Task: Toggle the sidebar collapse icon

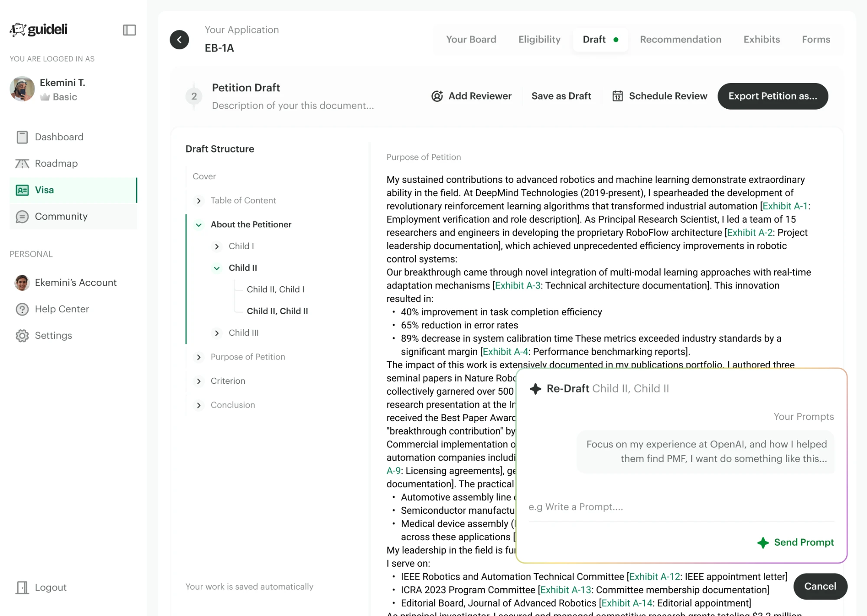Action: pos(129,30)
